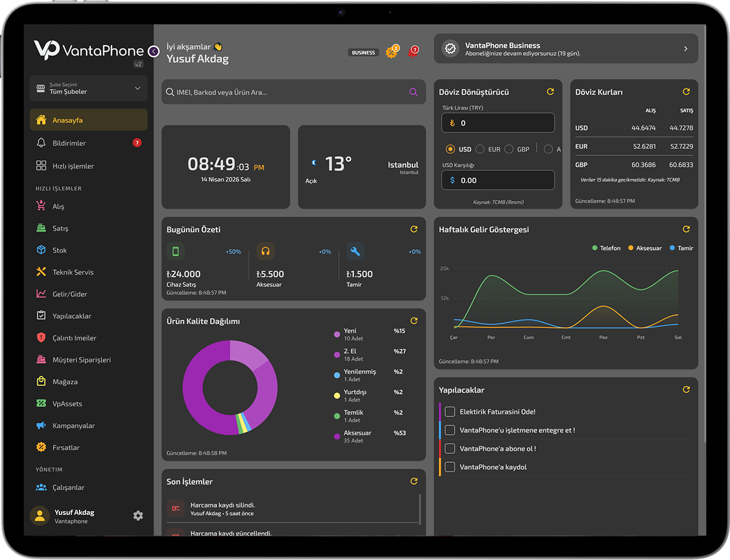The image size is (730, 560).
Task: Check the Elektirik Faturasini Ode! task
Action: [x=450, y=412]
